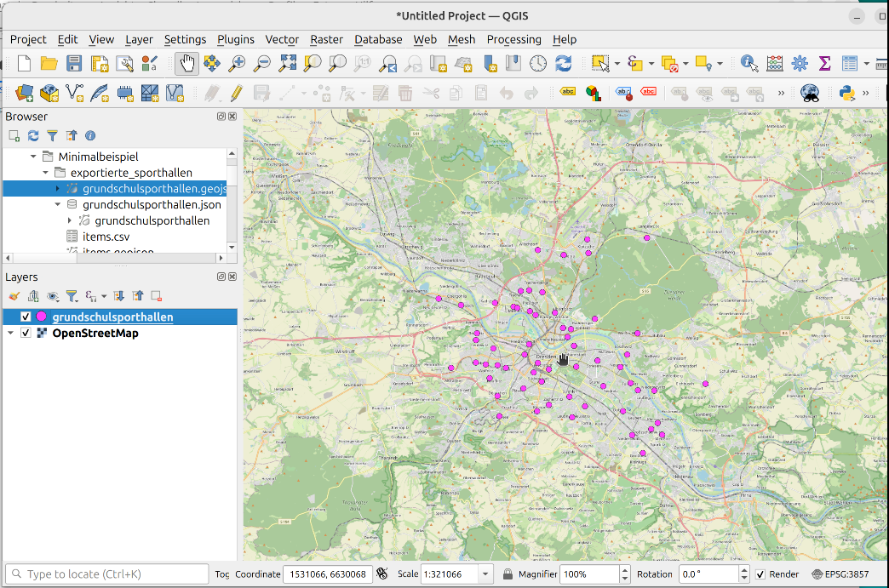Uncheck the grundschulsporthallen layer visibility checkbox
The image size is (889, 588).
[26, 317]
